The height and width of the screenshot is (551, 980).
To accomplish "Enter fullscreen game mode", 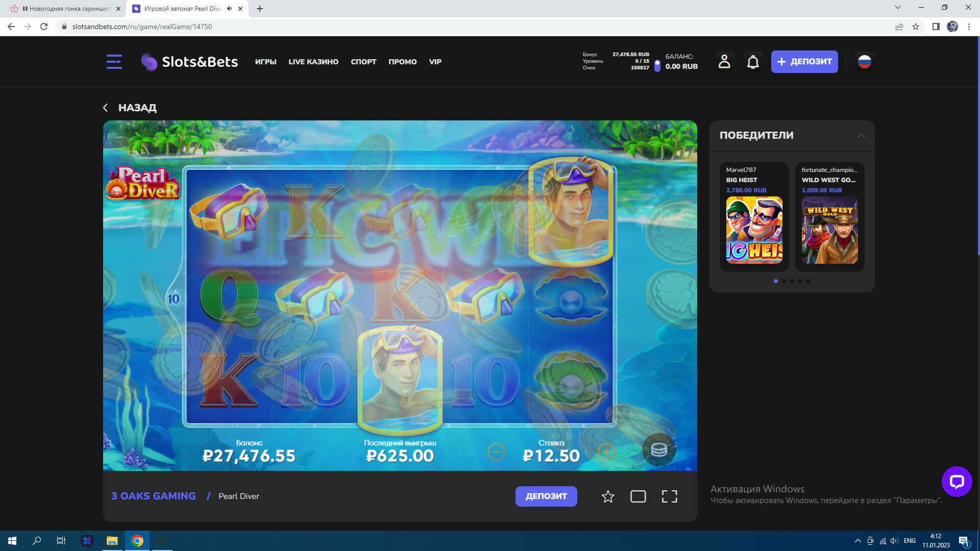I will click(669, 496).
